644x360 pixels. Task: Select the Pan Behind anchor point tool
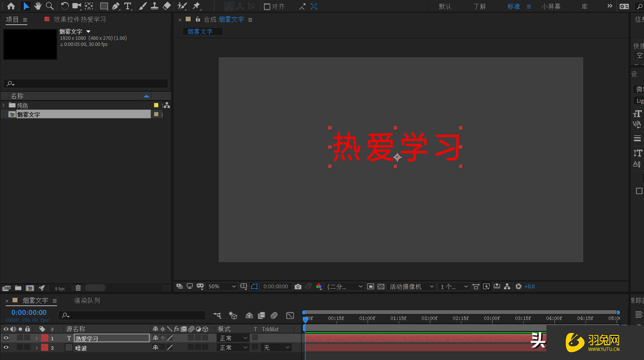point(89,6)
